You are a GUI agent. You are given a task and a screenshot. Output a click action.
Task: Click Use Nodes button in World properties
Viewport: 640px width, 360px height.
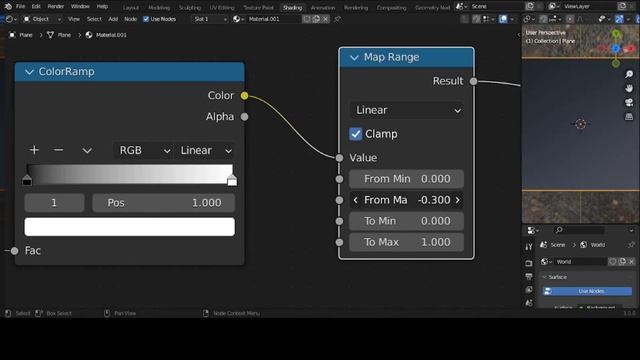coord(587,291)
